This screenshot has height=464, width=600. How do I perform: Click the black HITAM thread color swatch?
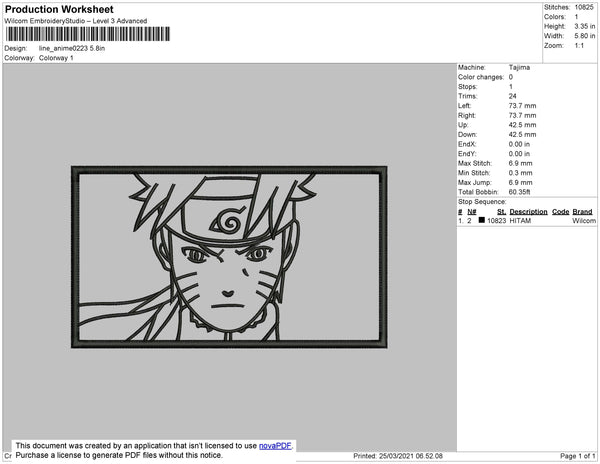point(481,220)
